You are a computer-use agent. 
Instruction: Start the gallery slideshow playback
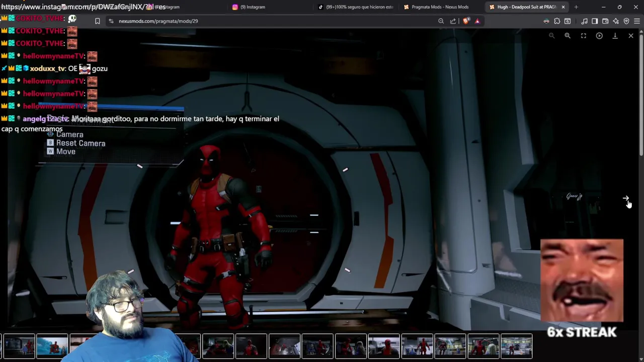tap(599, 36)
